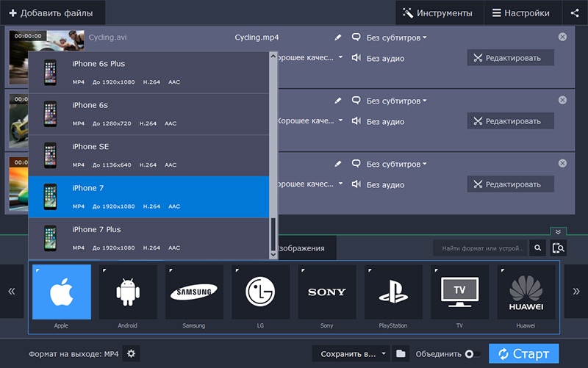Remove the second file with X icon
588x368 pixels.
coord(562,100)
